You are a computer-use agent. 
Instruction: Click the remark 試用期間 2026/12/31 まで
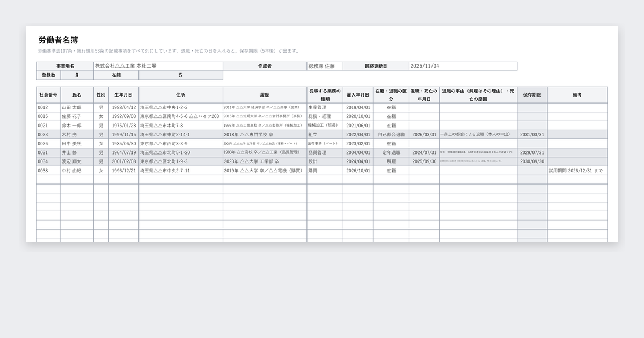577,171
